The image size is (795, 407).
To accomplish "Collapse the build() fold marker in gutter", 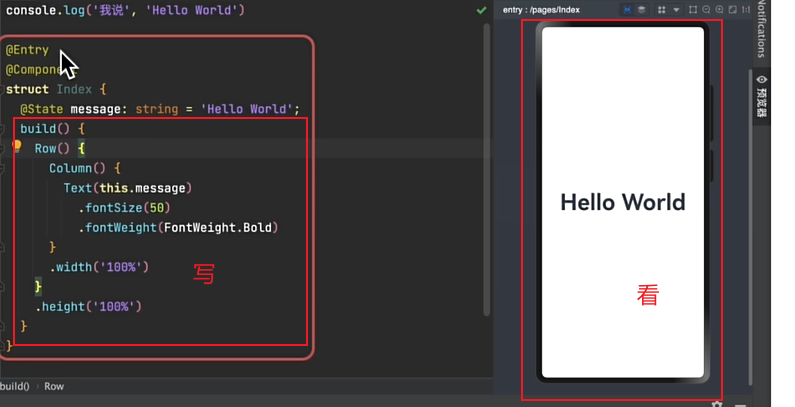I will click(2, 129).
